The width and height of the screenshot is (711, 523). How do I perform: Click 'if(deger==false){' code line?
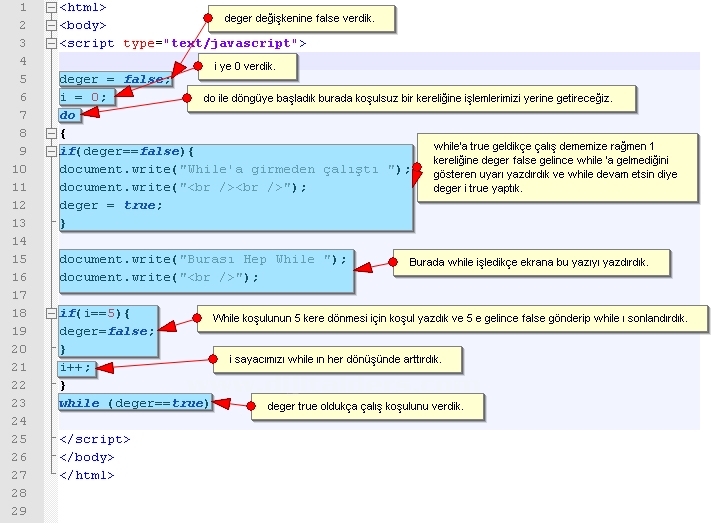127,151
